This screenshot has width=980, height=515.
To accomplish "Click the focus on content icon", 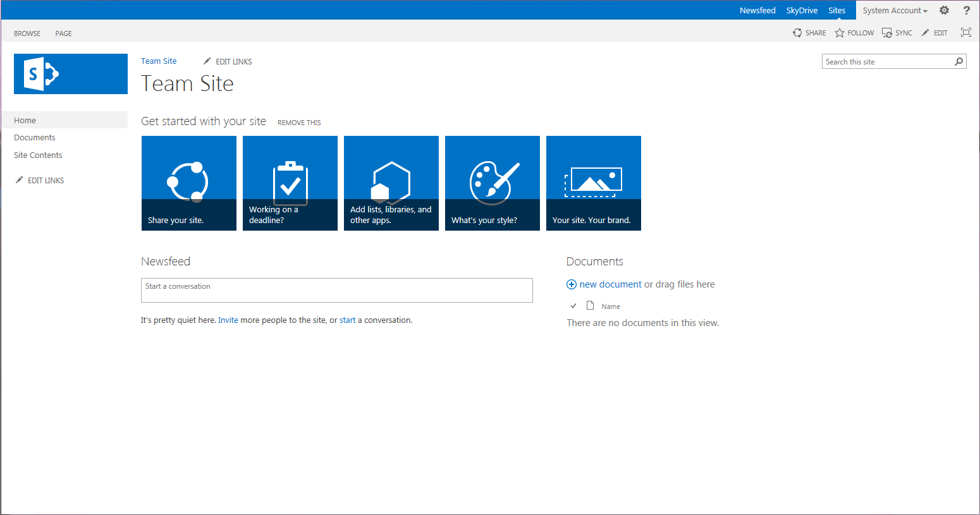I will point(965,32).
